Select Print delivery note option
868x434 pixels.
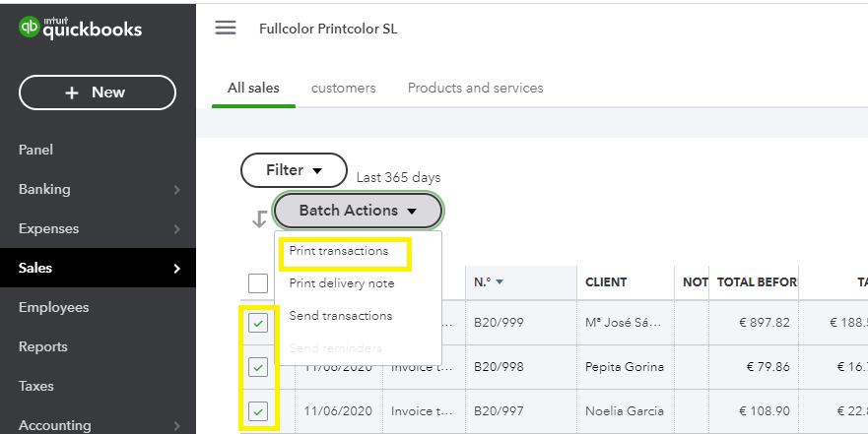coord(342,283)
